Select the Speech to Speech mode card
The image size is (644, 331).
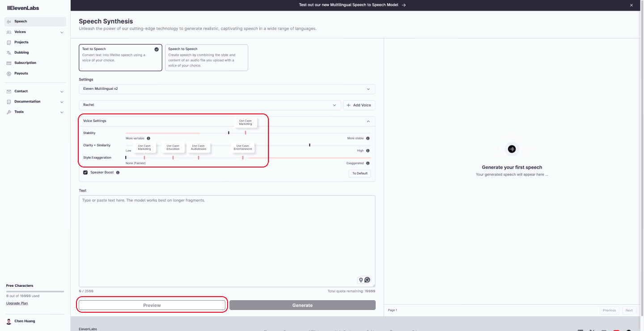pos(207,57)
